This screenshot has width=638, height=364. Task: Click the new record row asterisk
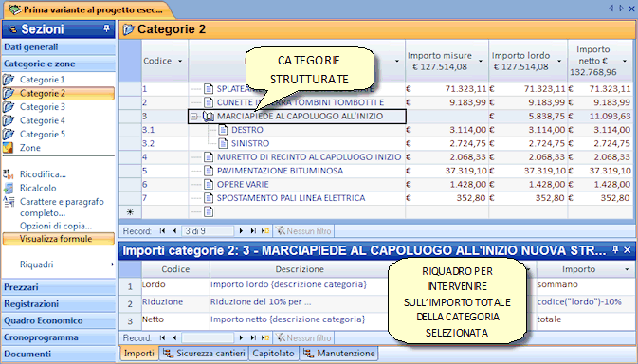pos(130,212)
